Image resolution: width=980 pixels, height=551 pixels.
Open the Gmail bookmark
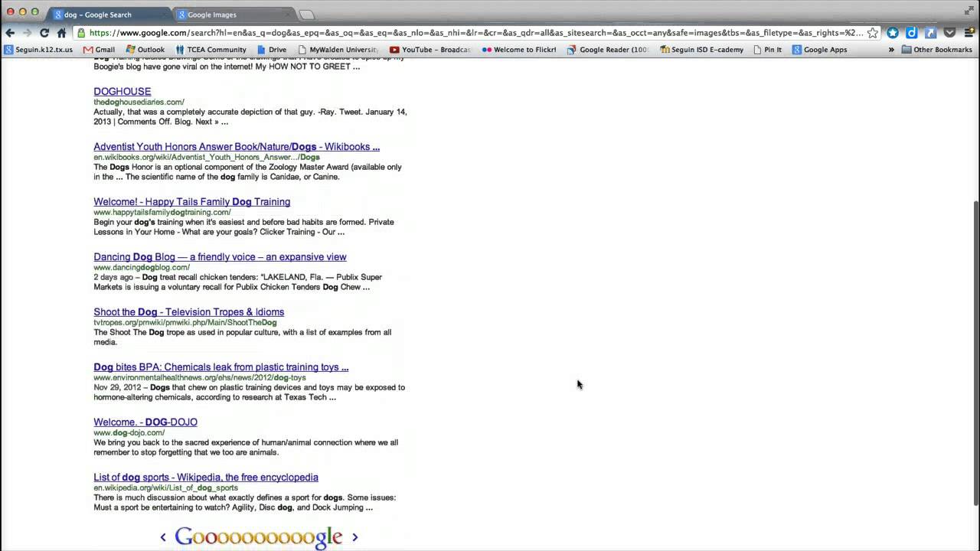point(100,50)
